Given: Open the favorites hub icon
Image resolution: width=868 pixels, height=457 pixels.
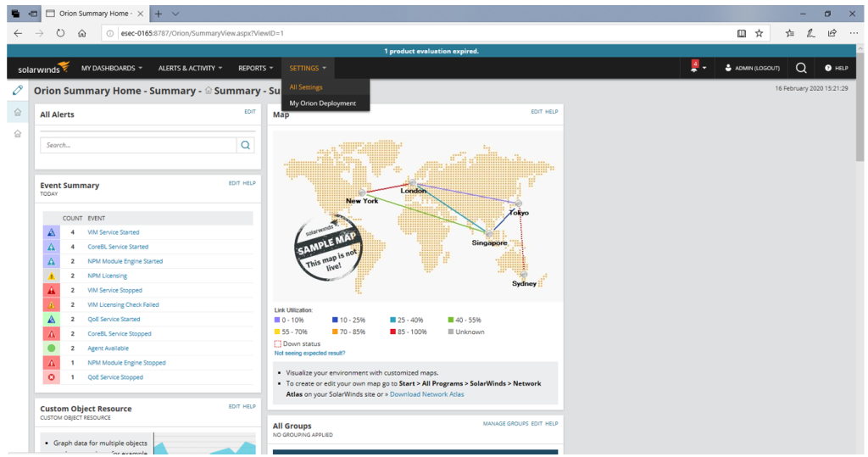Looking at the screenshot, I should click(790, 33).
